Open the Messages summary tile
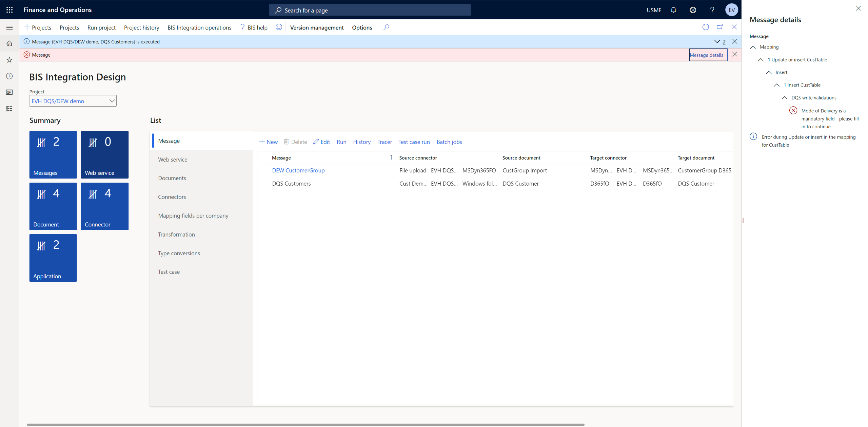This screenshot has width=868, height=427. coord(53,155)
